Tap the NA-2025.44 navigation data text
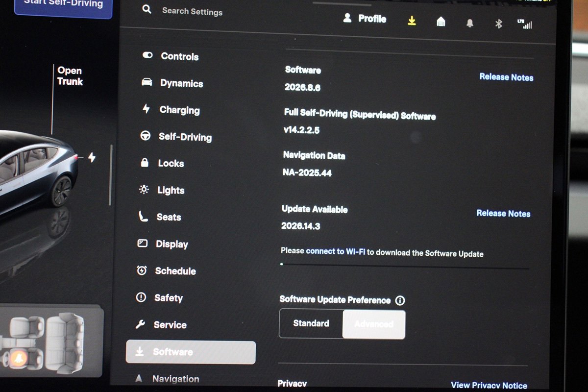 coord(307,172)
